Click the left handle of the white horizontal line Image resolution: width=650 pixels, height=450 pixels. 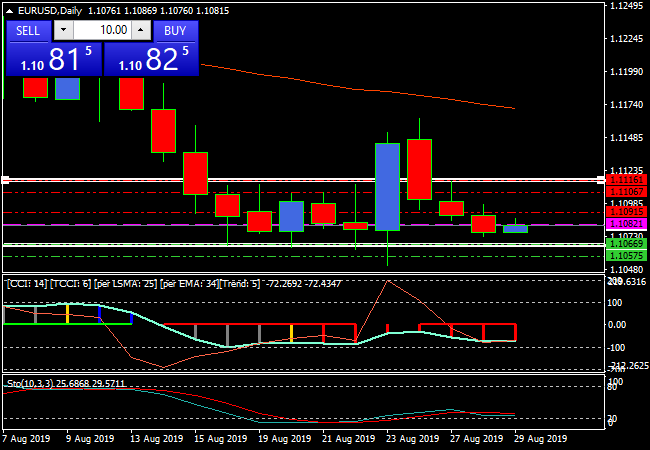(5, 180)
